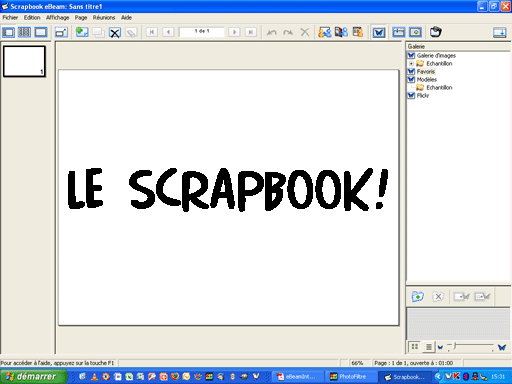This screenshot has height=384, width=512.
Task: Select Echantillon folder under Galerie d'images
Action: (439, 63)
